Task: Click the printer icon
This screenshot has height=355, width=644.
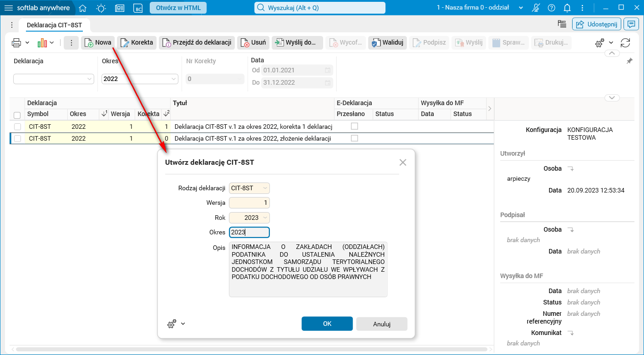Action: 16,43
